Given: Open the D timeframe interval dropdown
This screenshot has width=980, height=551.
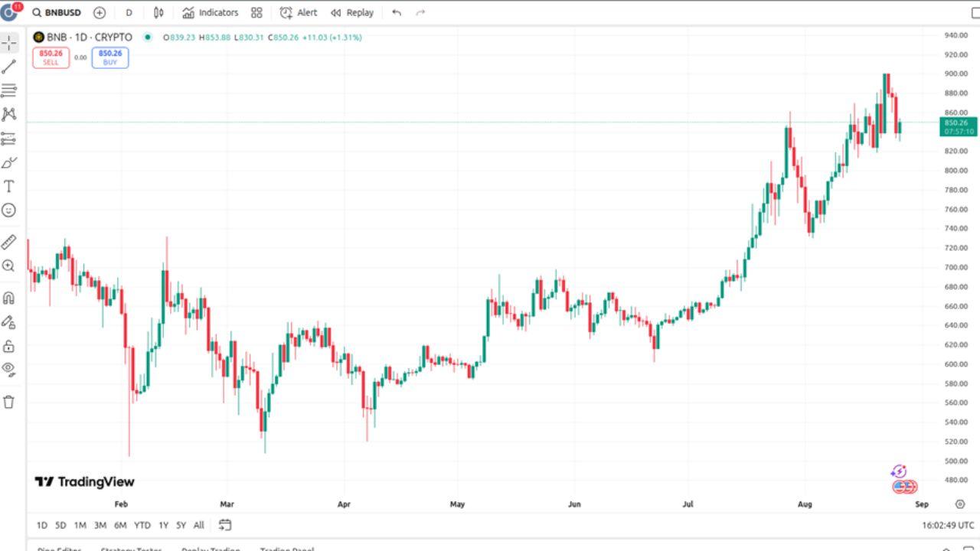Looking at the screenshot, I should click(x=129, y=12).
